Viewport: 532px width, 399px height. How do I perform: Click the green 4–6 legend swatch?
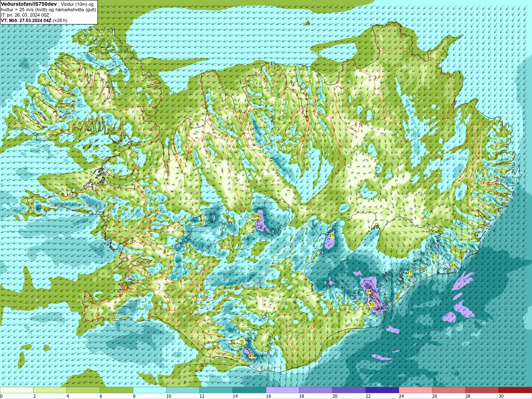[83, 390]
